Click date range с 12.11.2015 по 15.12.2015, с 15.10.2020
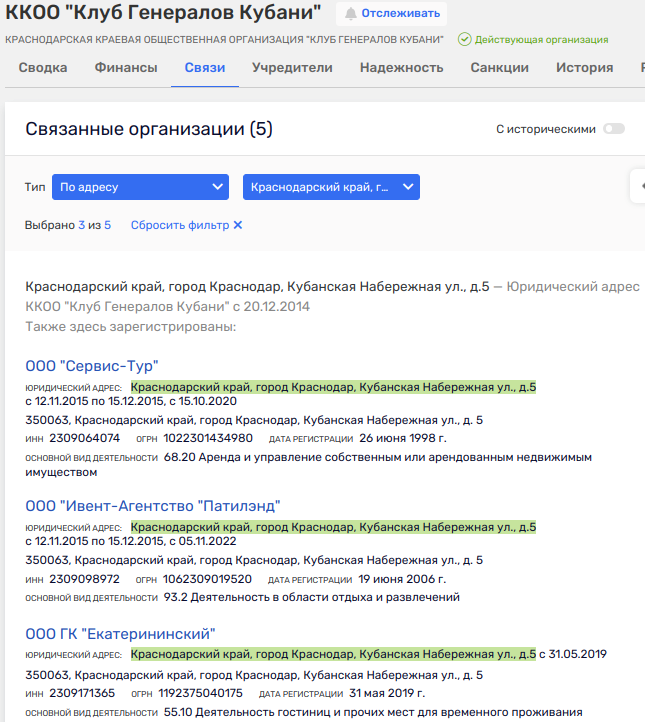 pyautogui.click(x=131, y=401)
